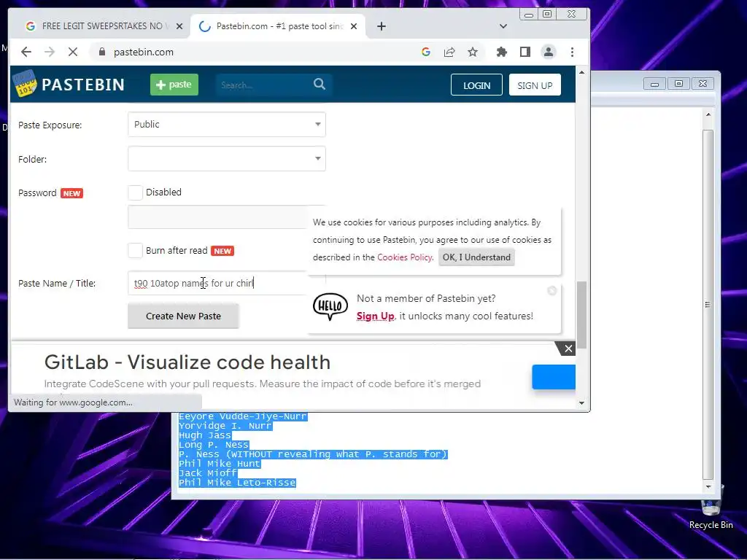
Task: Click the browser forward arrow
Action: pyautogui.click(x=50, y=52)
